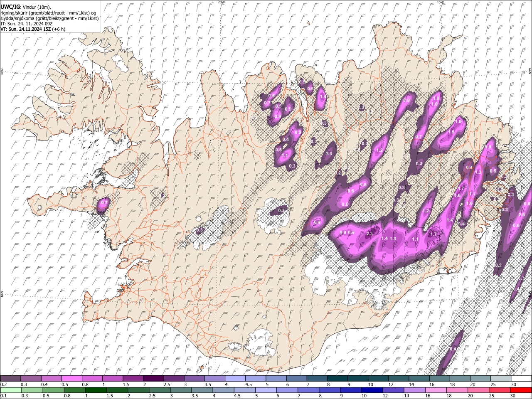Click the '4.5' label in the purple legend row
Screen dimensions: 532x399
coord(249,384)
